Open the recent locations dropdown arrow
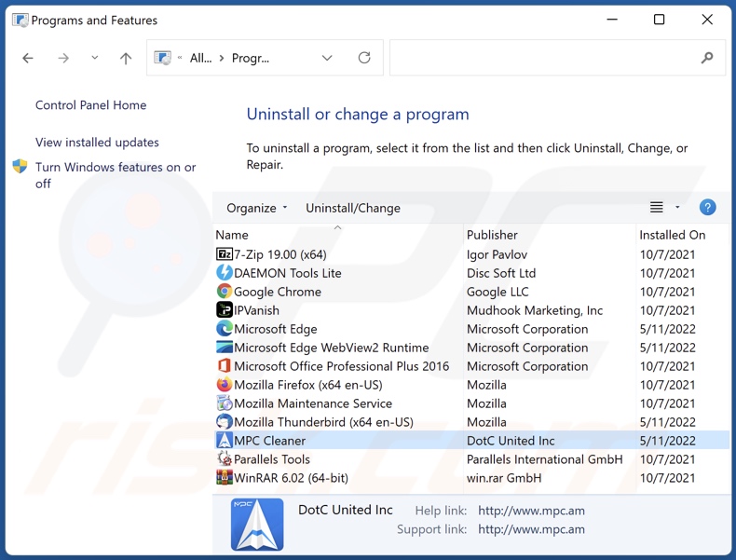Image resolution: width=736 pixels, height=560 pixels. (95, 58)
